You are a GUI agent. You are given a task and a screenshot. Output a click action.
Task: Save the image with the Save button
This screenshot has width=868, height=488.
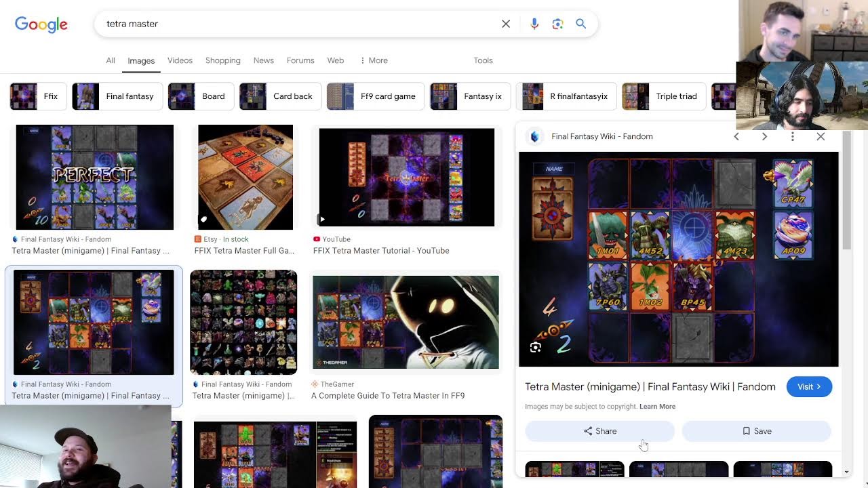[757, 431]
